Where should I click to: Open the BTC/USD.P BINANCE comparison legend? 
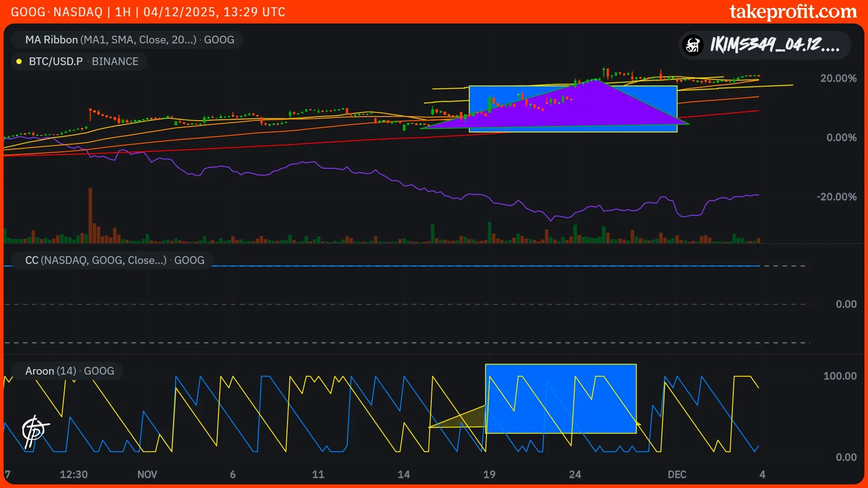click(x=83, y=61)
